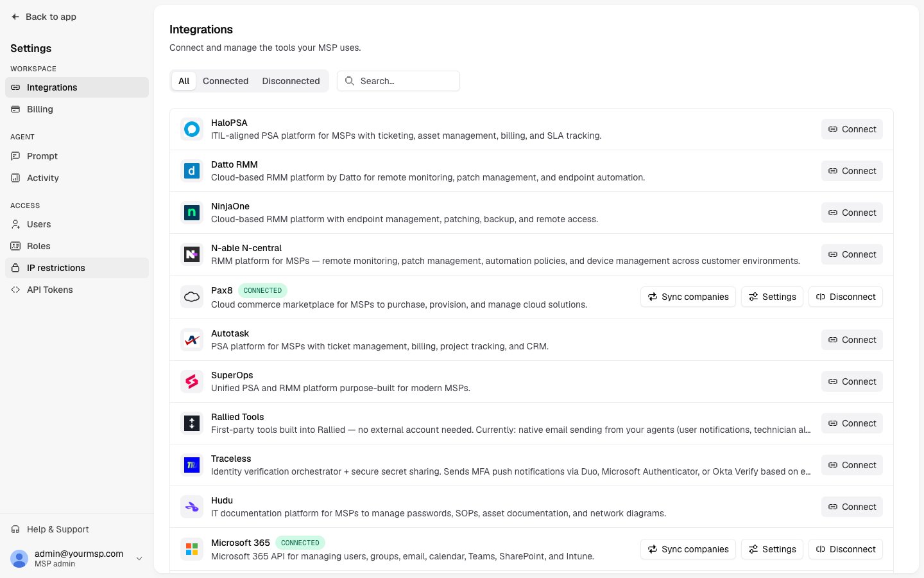Image resolution: width=924 pixels, height=578 pixels.
Task: Connect the NinjaOne integration
Action: tap(852, 213)
